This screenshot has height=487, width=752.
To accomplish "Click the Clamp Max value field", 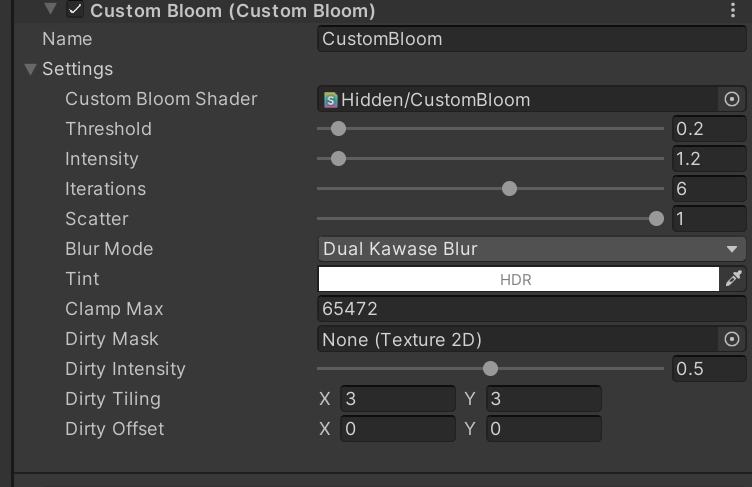I will 531,309.
